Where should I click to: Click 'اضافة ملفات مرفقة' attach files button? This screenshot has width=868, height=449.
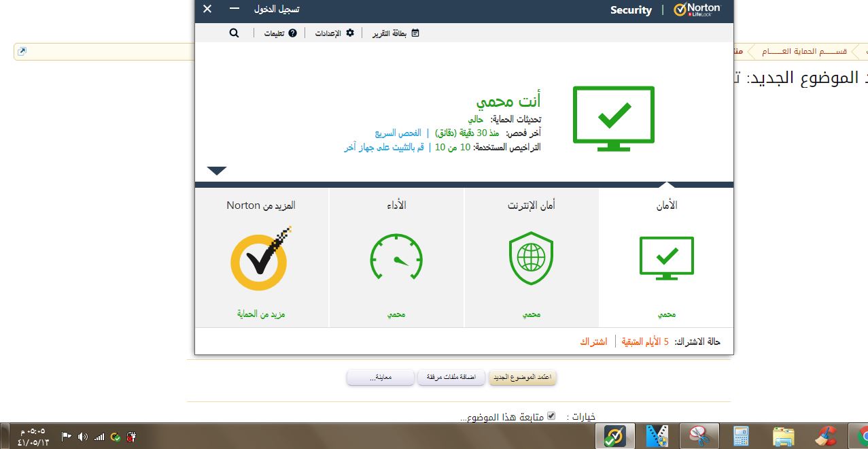tap(451, 377)
